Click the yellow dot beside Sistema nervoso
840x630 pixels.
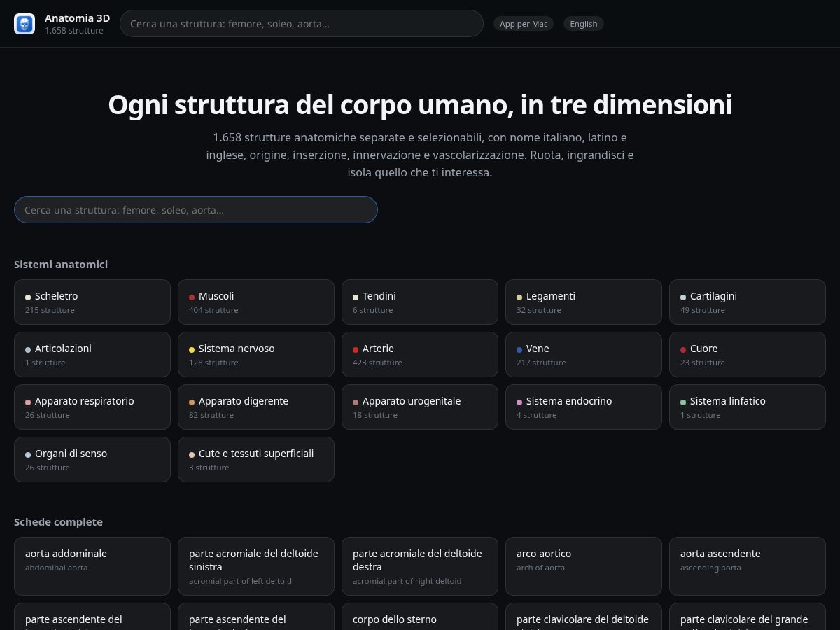coord(192,349)
